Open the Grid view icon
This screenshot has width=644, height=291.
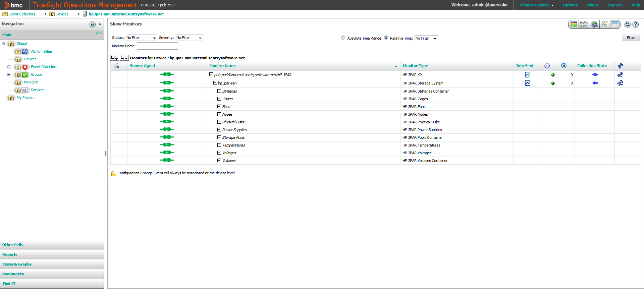pyautogui.click(x=574, y=24)
